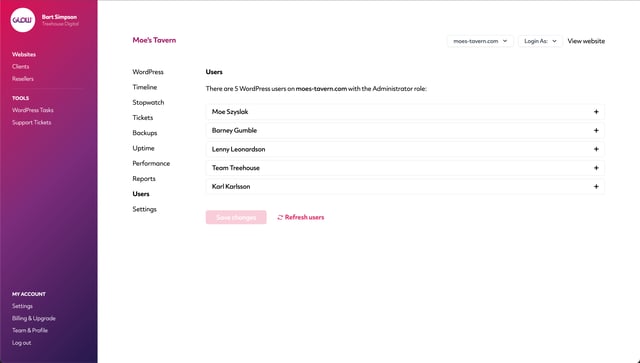Screen dimensions: 640x363
Task: Expand Team Treehouse user row plus icon
Action: [x=596, y=168]
